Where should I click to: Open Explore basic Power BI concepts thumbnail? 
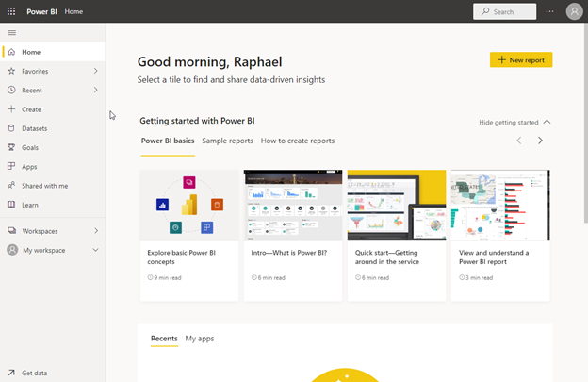[189, 205]
